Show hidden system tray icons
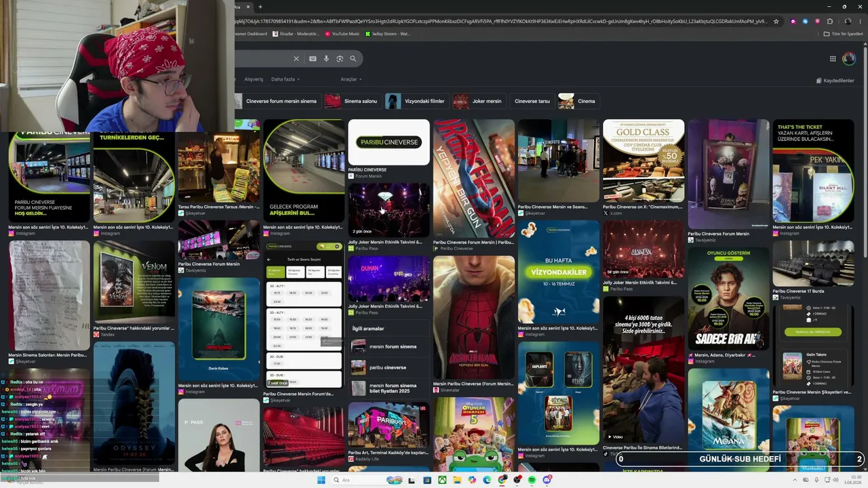Screen dimensions: 868x488 [x=794, y=480]
